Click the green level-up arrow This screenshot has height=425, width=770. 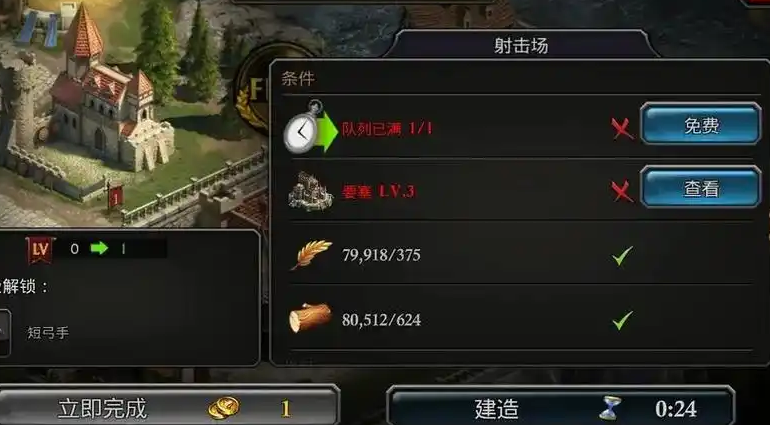[x=99, y=248]
